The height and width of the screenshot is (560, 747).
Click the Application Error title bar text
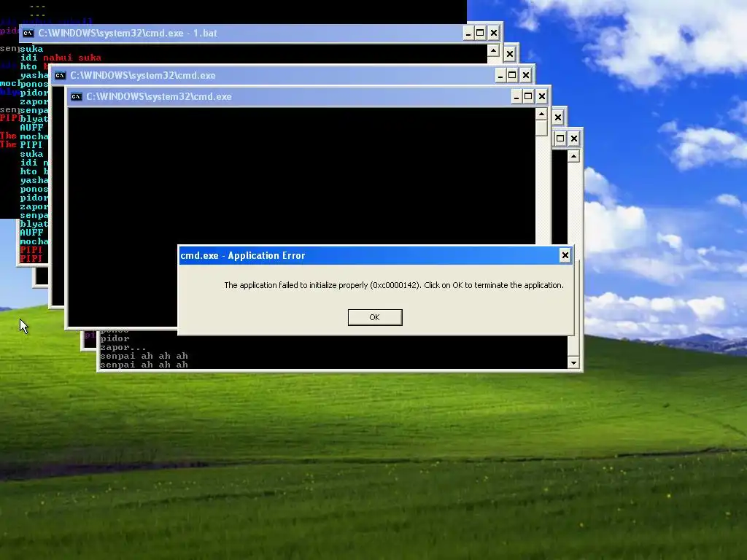click(242, 255)
